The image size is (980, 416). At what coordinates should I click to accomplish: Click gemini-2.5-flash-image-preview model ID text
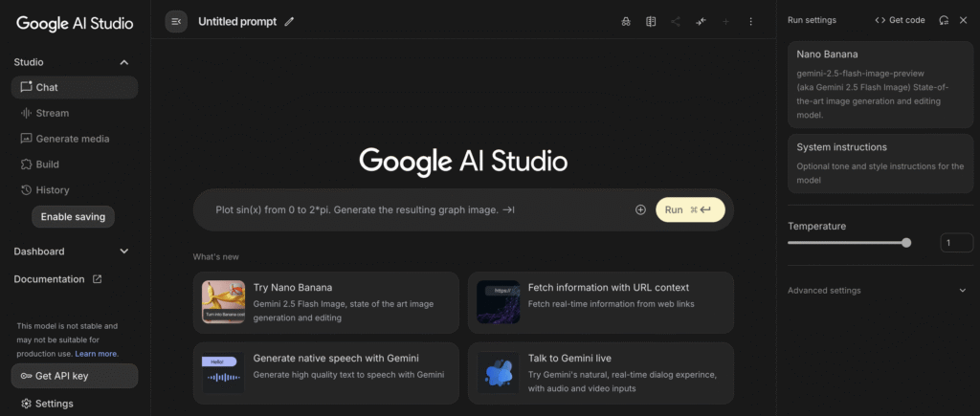[x=860, y=73]
